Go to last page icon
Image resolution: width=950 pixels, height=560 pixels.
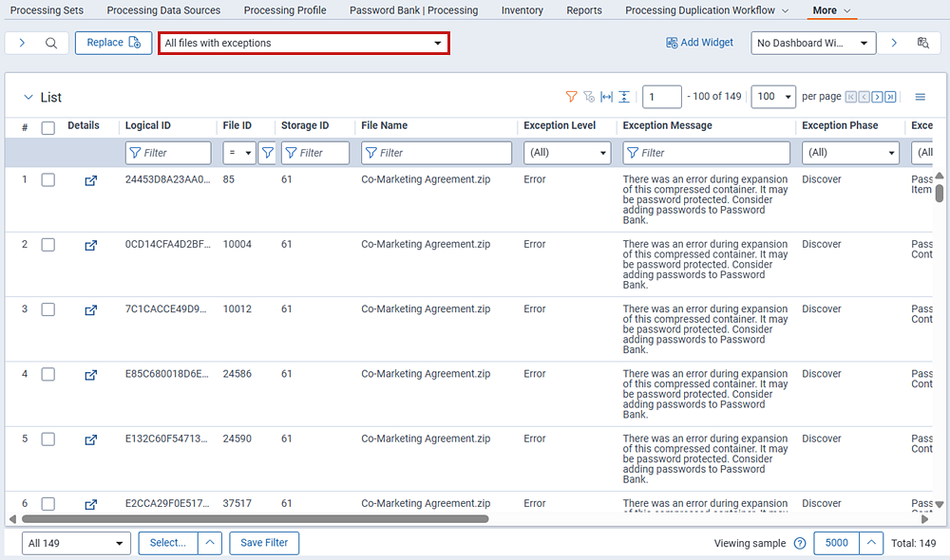[x=890, y=97]
